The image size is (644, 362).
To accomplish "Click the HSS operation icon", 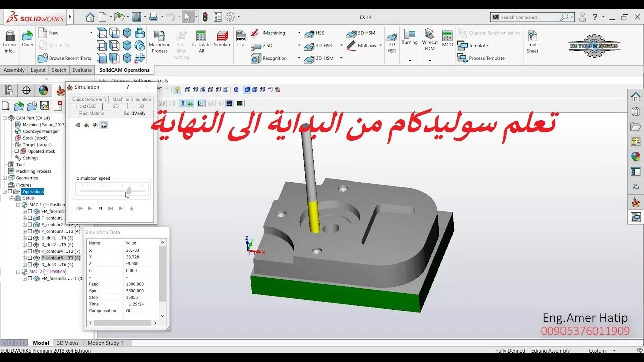I will click(309, 33).
